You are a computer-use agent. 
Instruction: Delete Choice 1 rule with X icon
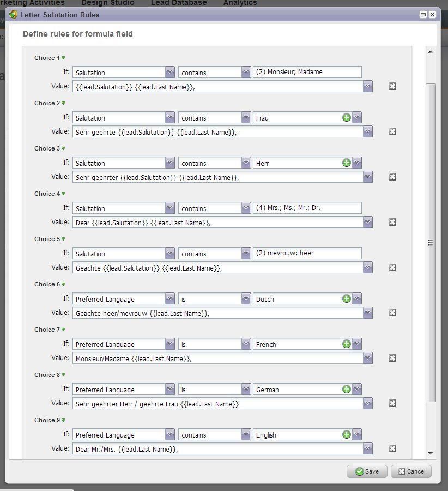pyautogui.click(x=392, y=86)
